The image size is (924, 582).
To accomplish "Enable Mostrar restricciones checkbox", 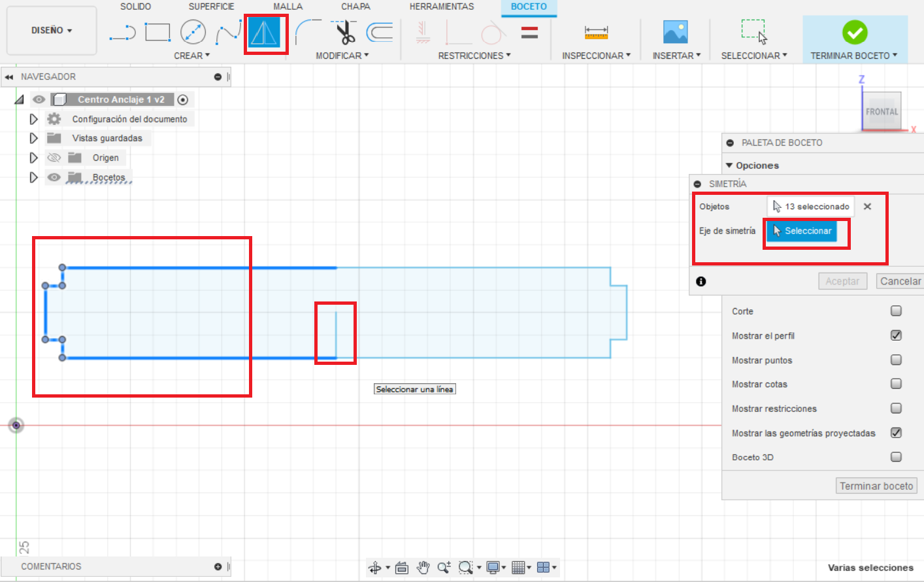I will 896,408.
